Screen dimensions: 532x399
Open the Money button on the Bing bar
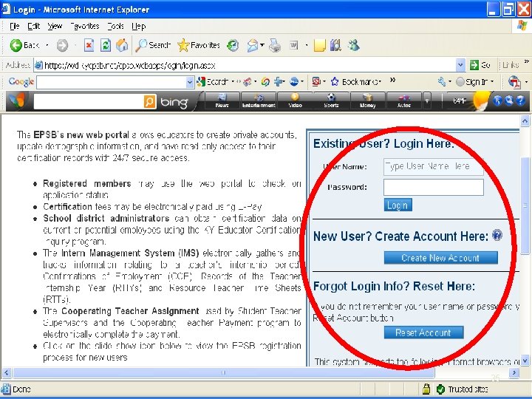tap(368, 100)
